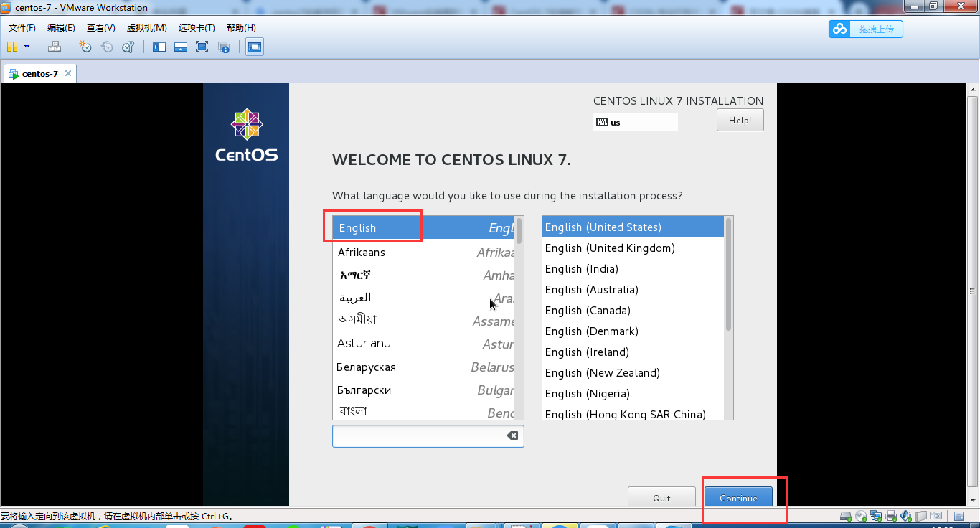Select Беларуская in the language list
Screen dimensions: 980x528
(423, 367)
